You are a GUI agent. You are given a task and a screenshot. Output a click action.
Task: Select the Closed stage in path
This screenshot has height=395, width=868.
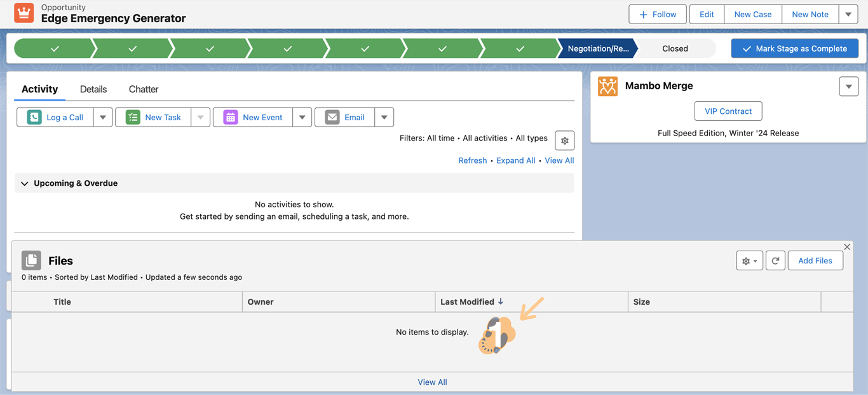675,48
